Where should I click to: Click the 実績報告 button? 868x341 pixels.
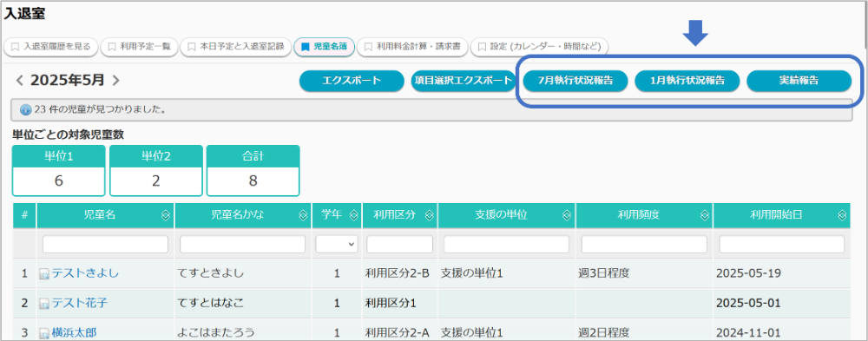pyautogui.click(x=799, y=81)
